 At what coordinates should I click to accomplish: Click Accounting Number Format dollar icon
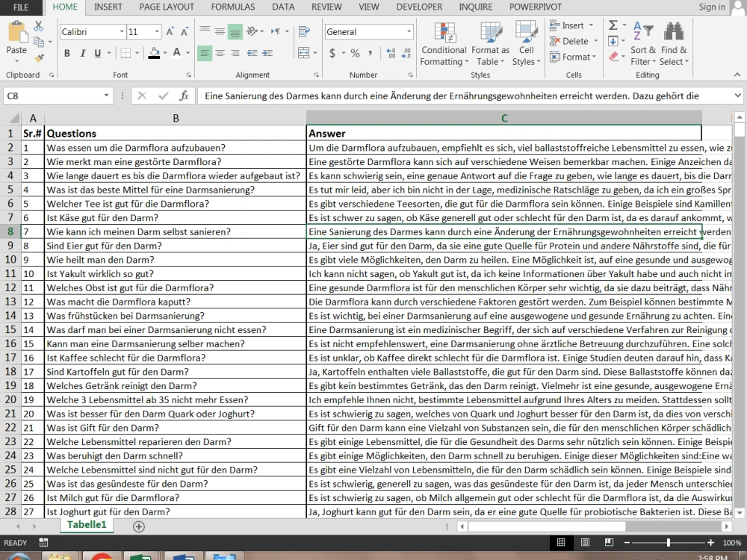[x=332, y=53]
